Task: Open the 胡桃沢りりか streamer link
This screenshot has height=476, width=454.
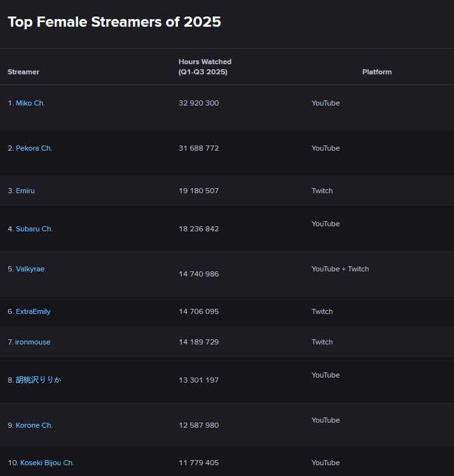Action: coord(39,380)
